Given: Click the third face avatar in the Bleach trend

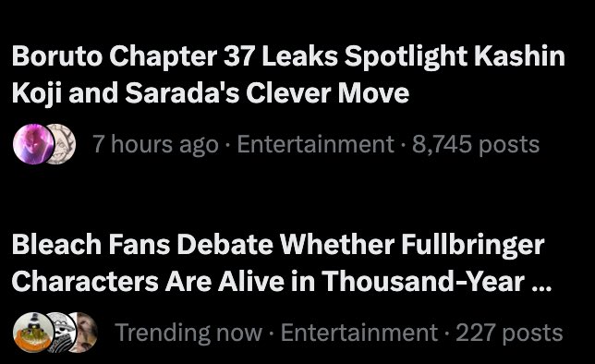Looking at the screenshot, I should pyautogui.click(x=87, y=333).
